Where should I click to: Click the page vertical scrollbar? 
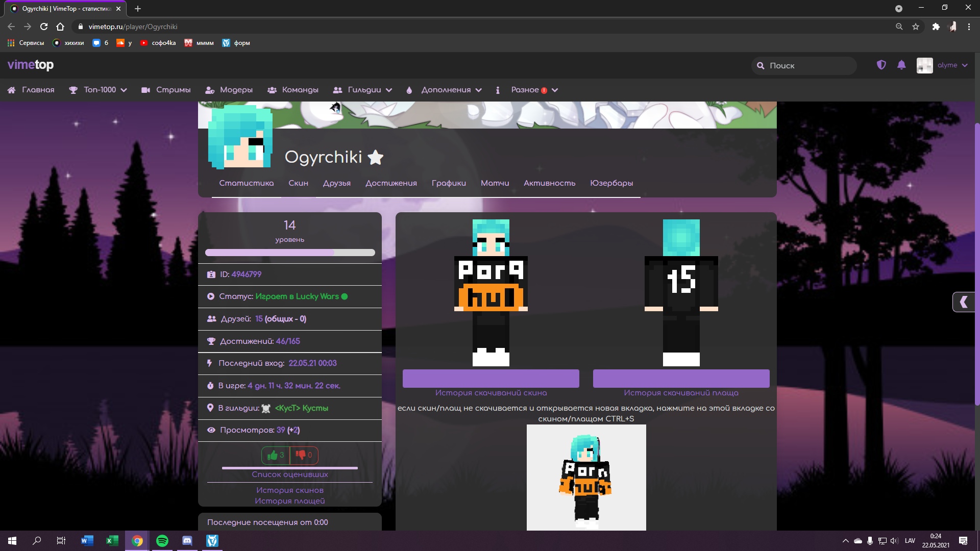pyautogui.click(x=977, y=265)
